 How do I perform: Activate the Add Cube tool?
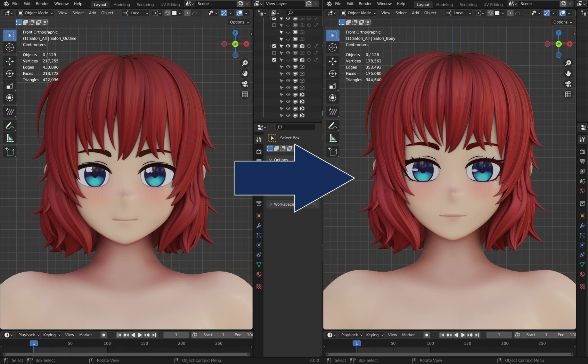coord(10,152)
